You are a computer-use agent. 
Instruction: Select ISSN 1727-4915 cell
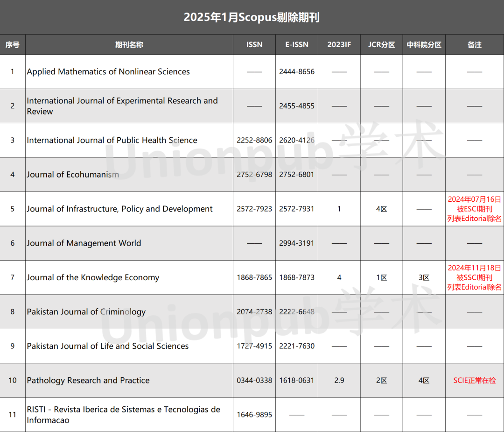(x=254, y=346)
